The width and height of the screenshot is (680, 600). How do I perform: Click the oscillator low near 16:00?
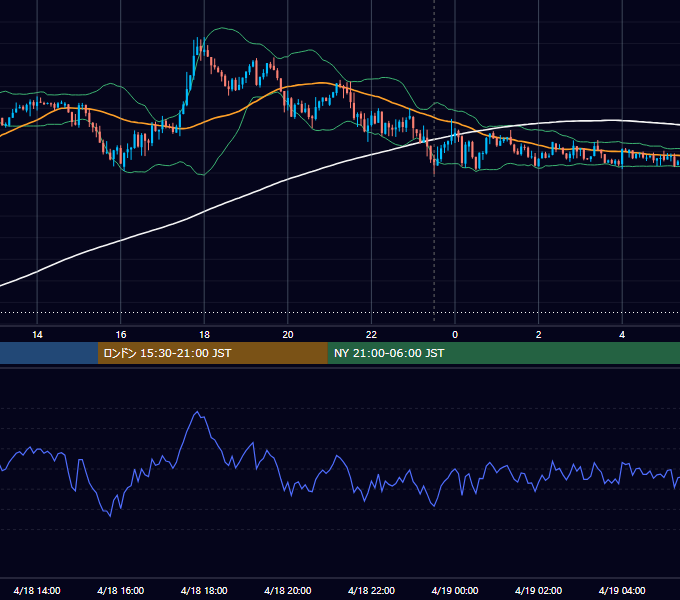(110, 516)
